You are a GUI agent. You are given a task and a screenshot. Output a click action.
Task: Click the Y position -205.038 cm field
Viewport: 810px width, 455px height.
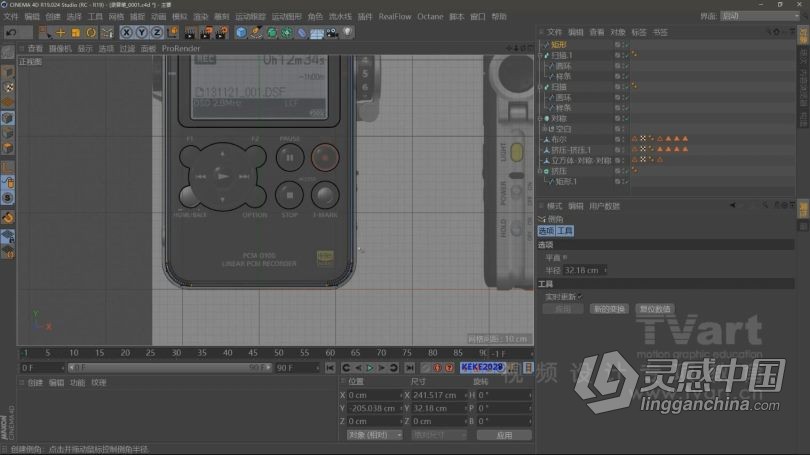click(x=373, y=408)
